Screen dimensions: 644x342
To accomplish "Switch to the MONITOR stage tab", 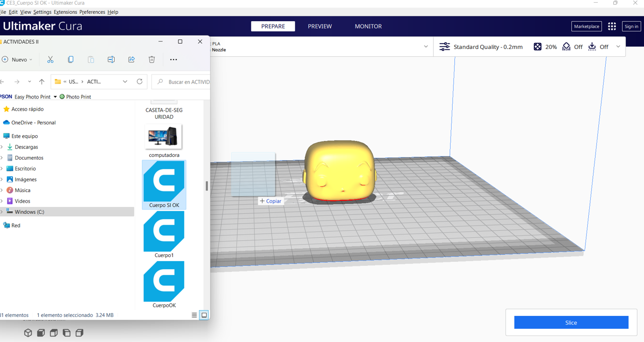I will [368, 26].
